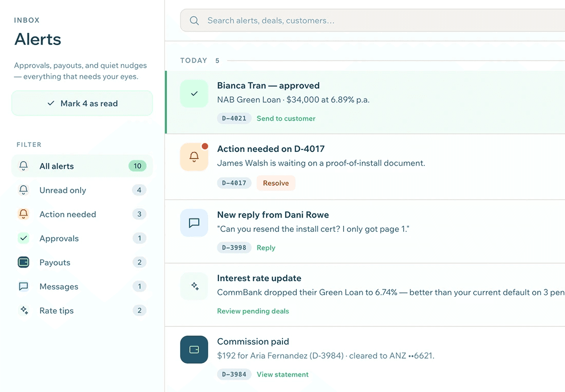Click the '$192 for Aria Fernandez' description
Viewport: 565px width, 392px height.
click(326, 356)
